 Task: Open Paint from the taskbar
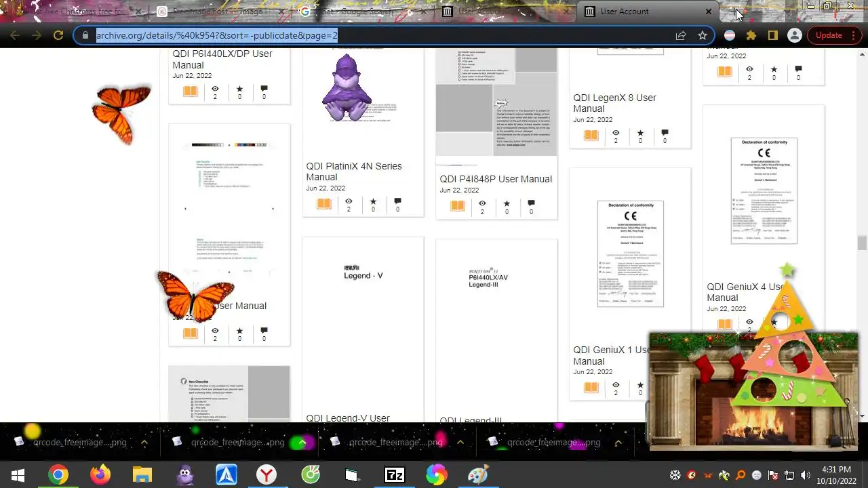pos(478,475)
